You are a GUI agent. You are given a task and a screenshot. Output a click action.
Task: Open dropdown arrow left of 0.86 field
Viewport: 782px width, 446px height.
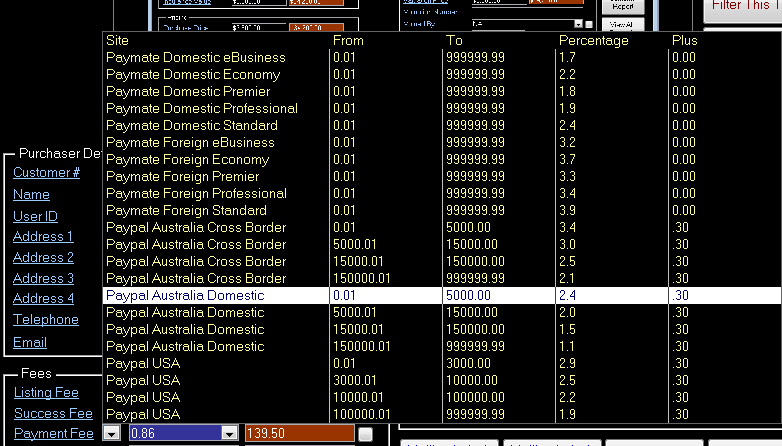(x=112, y=434)
